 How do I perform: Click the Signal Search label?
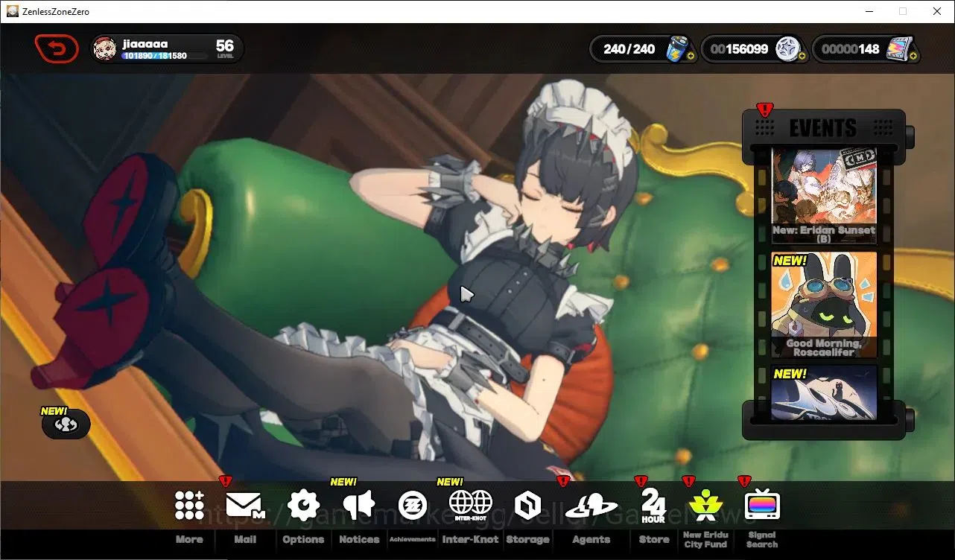(762, 540)
